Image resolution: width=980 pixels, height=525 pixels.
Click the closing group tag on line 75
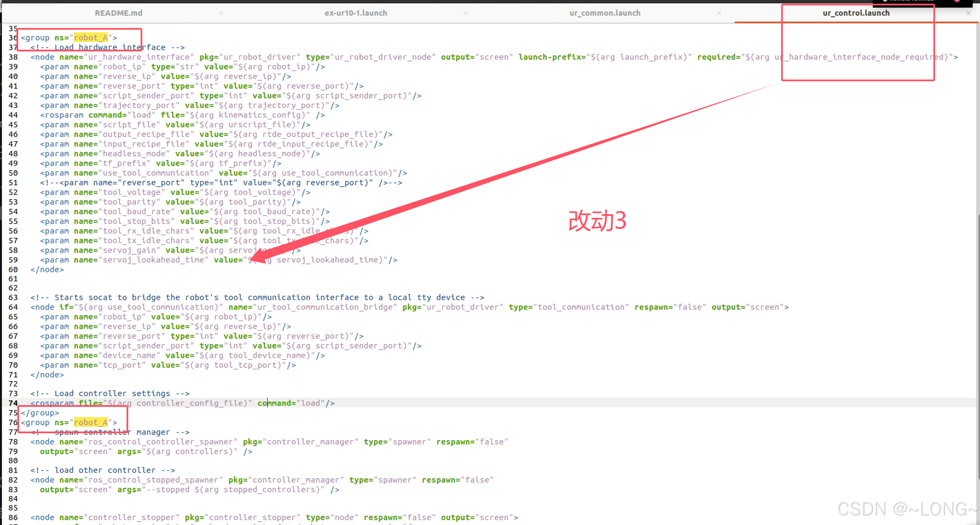coord(40,413)
